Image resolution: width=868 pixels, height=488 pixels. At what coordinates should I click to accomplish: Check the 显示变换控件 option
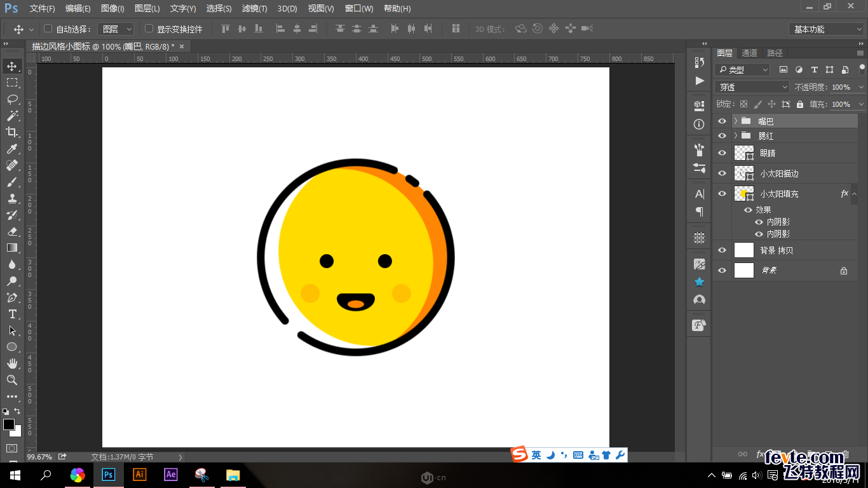pos(149,29)
